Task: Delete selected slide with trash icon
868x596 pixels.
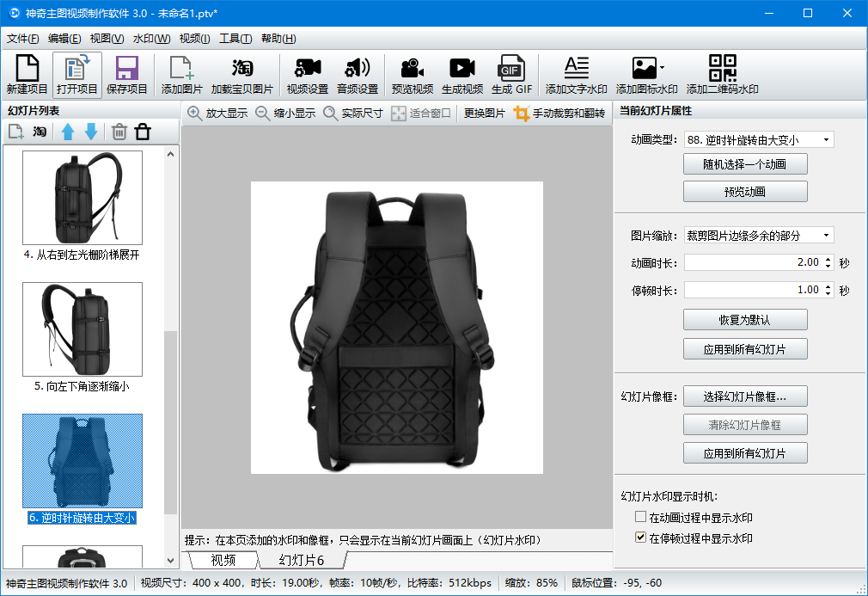Action: point(119,132)
